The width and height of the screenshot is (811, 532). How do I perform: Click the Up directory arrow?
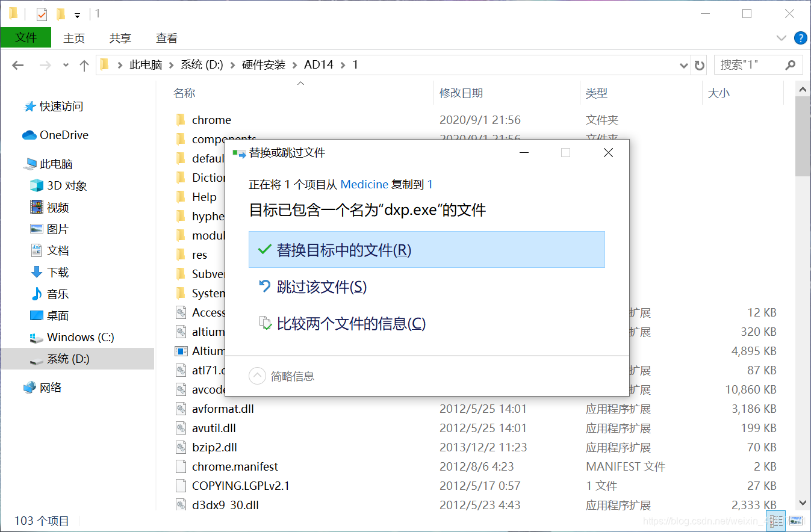84,65
